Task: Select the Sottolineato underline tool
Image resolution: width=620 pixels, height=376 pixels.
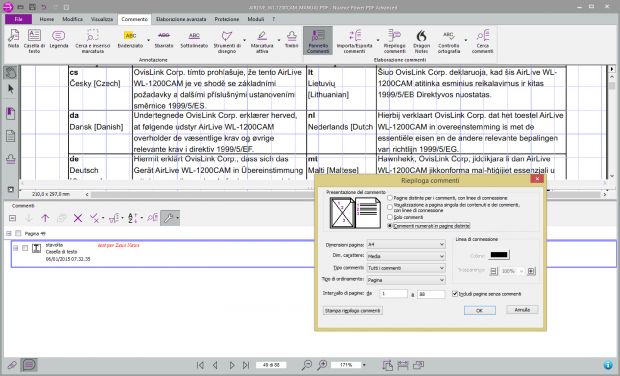Action: 194,39
